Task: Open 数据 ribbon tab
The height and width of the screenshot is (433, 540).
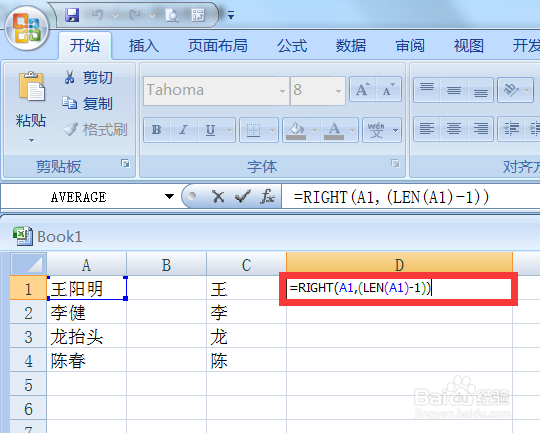Action: point(351,45)
